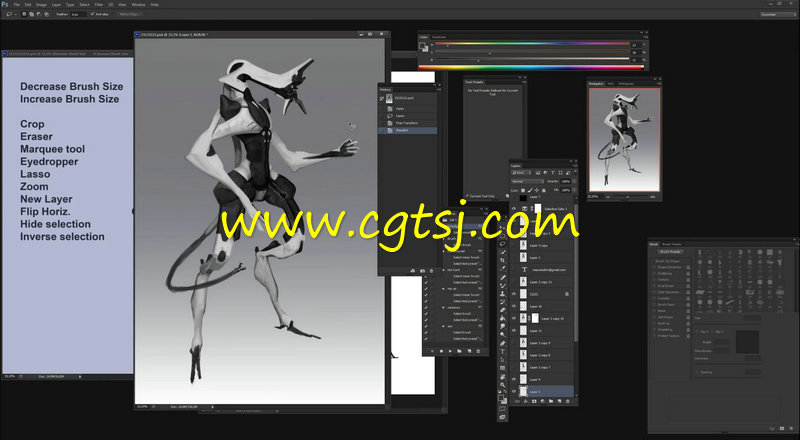Create new adjustment layer from Layers panel
This screenshot has height=440, width=800.
(x=542, y=401)
